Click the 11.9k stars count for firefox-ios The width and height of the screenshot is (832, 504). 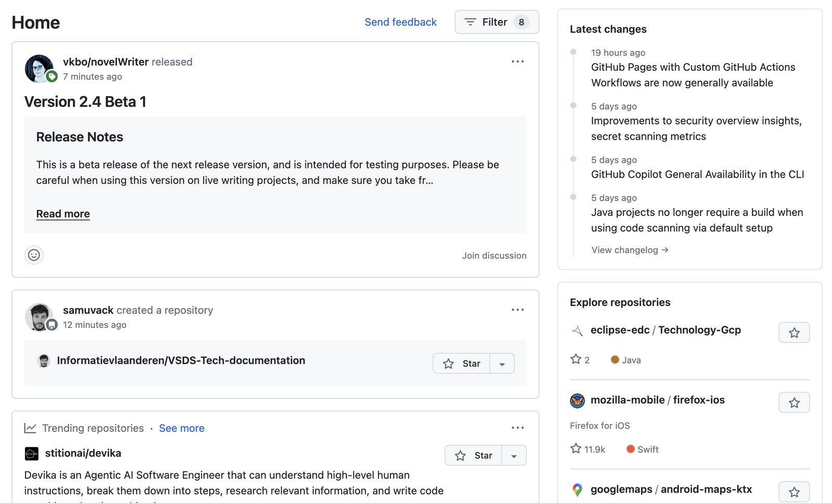[588, 449]
